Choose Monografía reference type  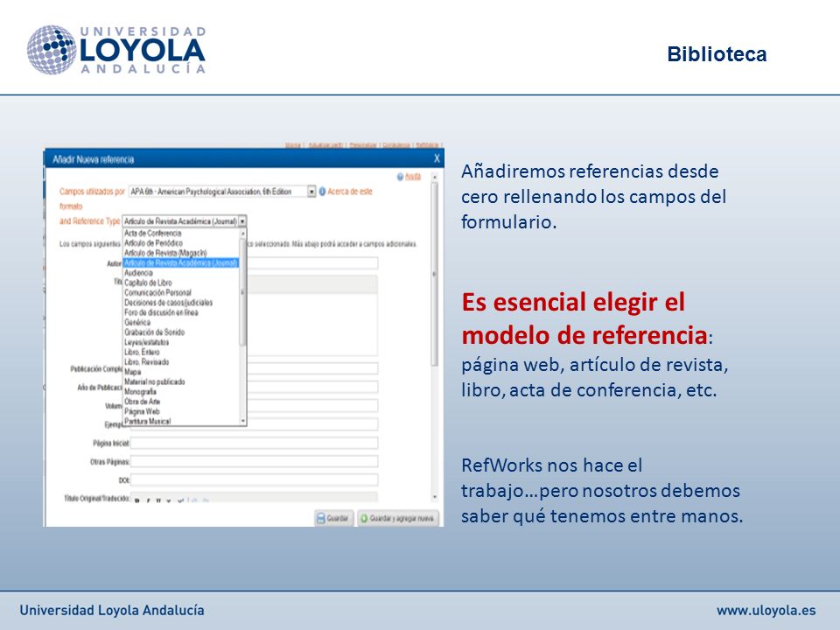pyautogui.click(x=140, y=392)
